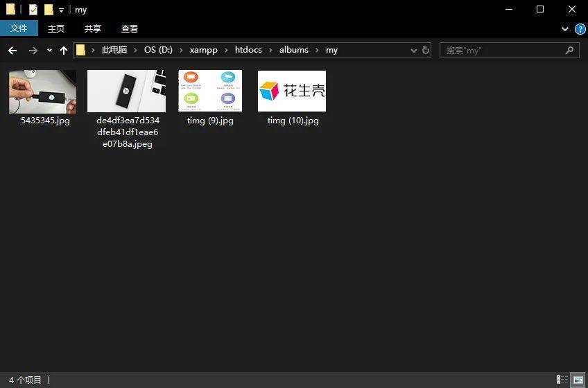Click the de4df3ea7d534dfeb41df1eae6e07b8a.jpeg file name
The height and width of the screenshot is (388, 588).
coord(128,132)
